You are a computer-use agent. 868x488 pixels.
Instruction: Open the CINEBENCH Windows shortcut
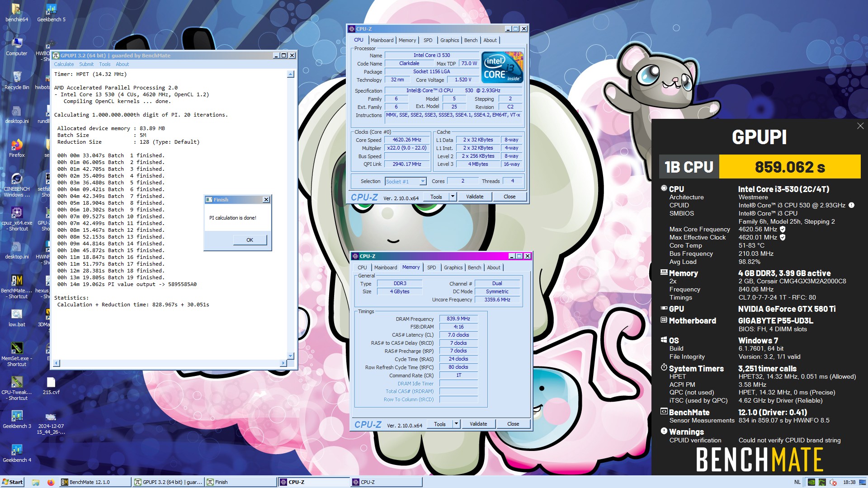pos(17,185)
